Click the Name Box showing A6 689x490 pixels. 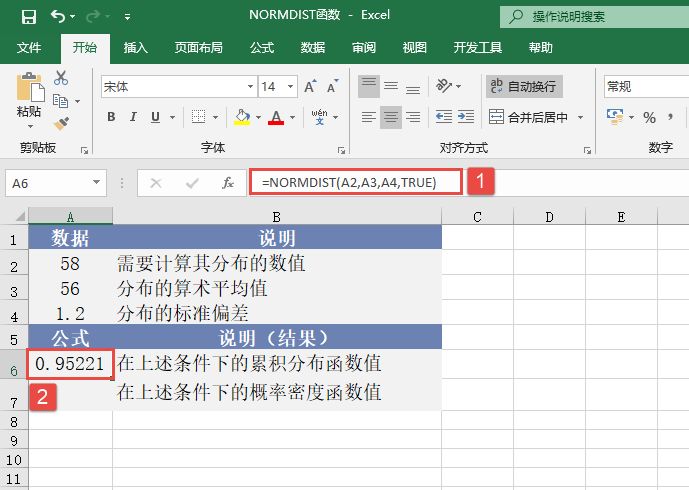click(x=45, y=183)
